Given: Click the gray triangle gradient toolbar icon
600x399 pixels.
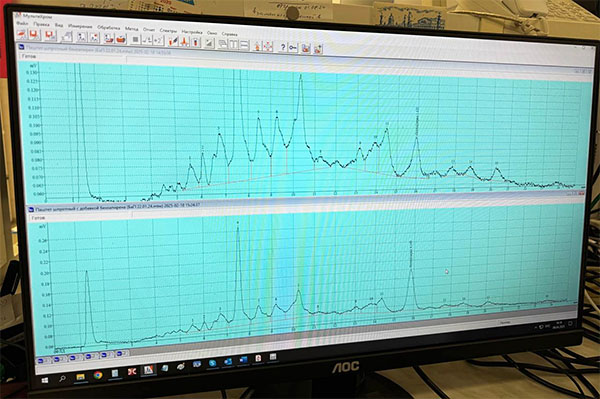Looking at the screenshot, I should pyautogui.click(x=209, y=43).
